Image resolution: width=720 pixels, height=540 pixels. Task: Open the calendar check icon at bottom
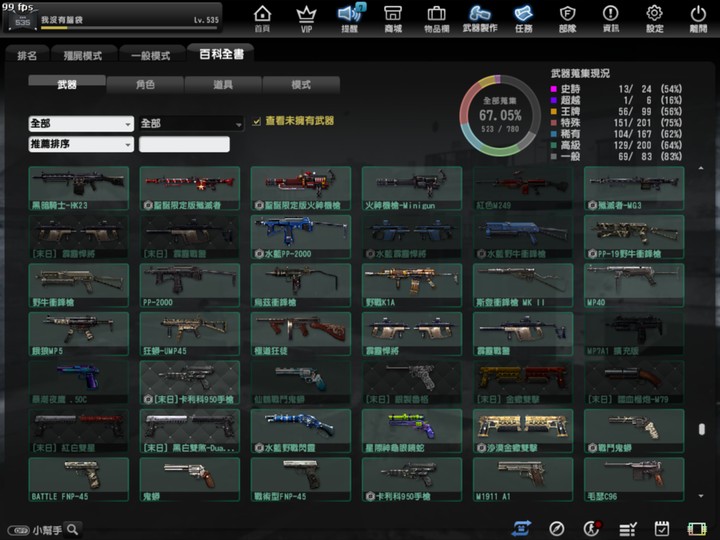(x=661, y=528)
